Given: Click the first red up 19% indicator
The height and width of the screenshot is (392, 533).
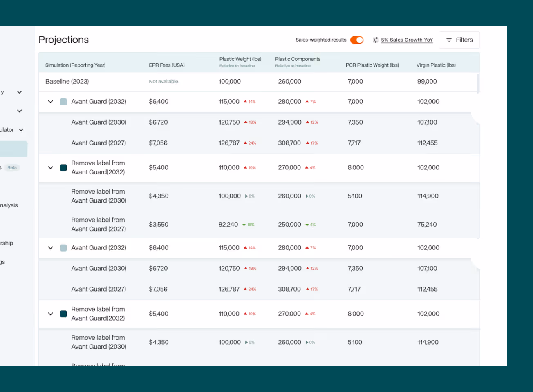Looking at the screenshot, I should pos(250,122).
